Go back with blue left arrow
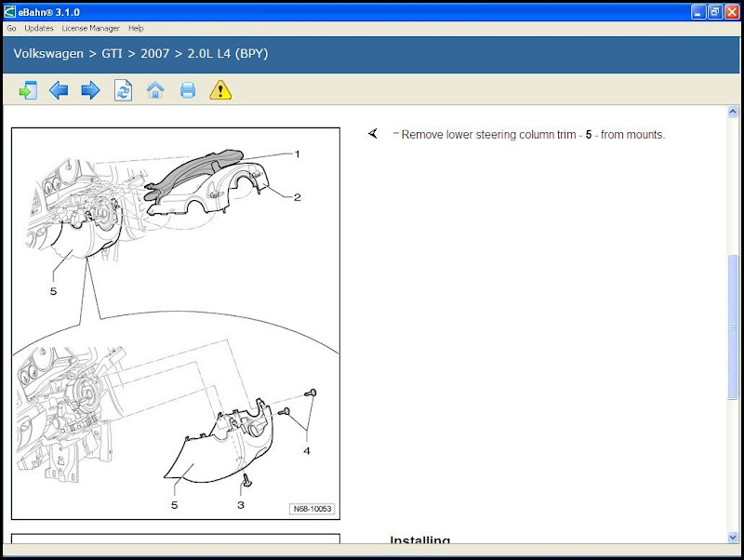The width and height of the screenshot is (744, 560). [59, 90]
